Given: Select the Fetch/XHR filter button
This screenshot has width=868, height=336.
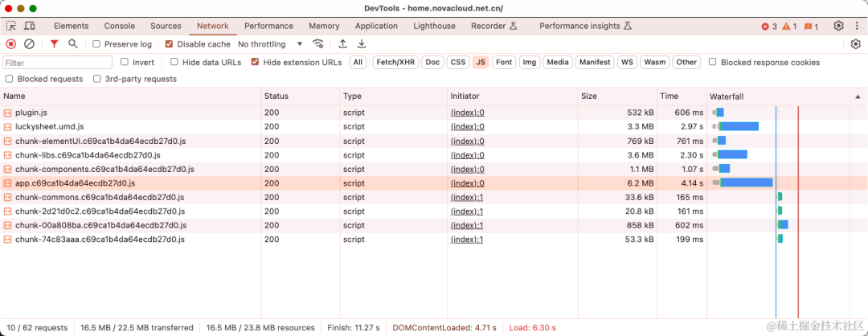Looking at the screenshot, I should [395, 62].
